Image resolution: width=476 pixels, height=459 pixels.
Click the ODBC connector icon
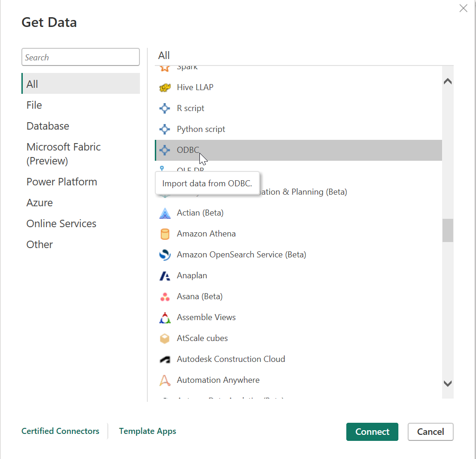[165, 150]
